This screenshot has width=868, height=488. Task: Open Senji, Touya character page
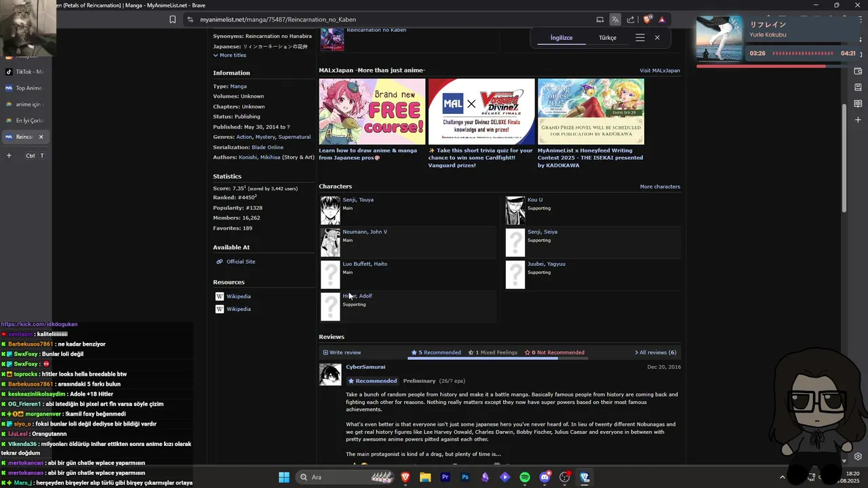coord(358,200)
